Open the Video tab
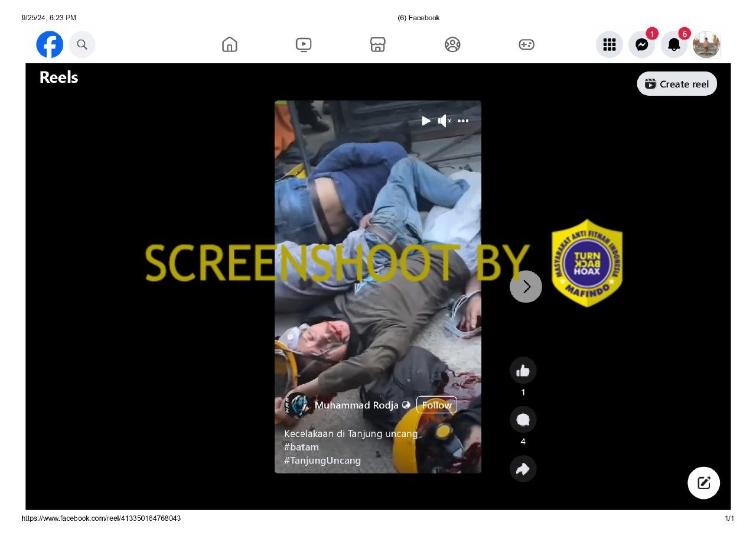 [304, 44]
